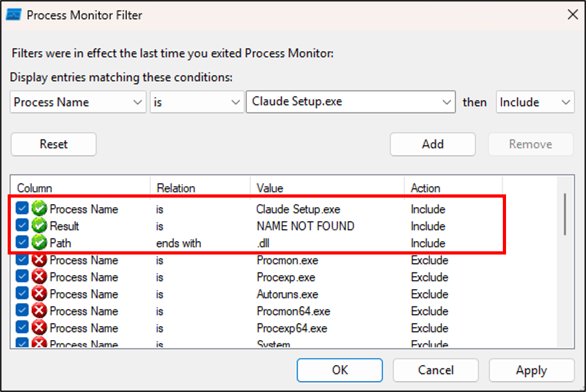Screen dimensions: 586x392
Task: Uncheck the Claude Setup.exe filter checkbox
Action: pyautogui.click(x=22, y=209)
